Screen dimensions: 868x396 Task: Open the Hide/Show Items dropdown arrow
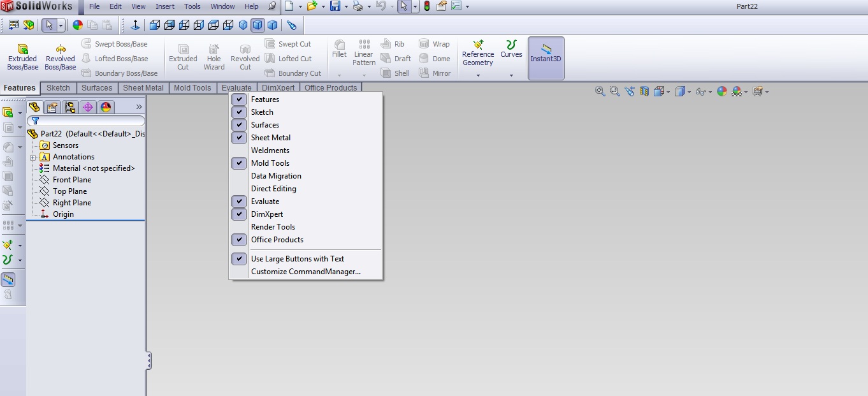click(x=709, y=92)
